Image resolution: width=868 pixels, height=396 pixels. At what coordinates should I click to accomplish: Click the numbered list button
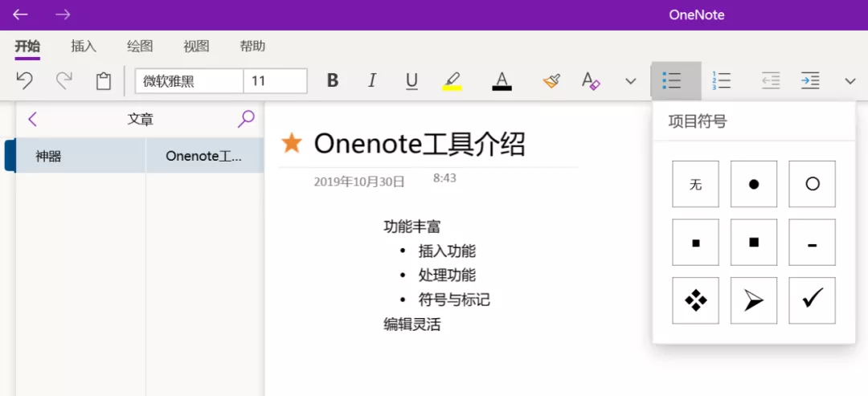(721, 81)
